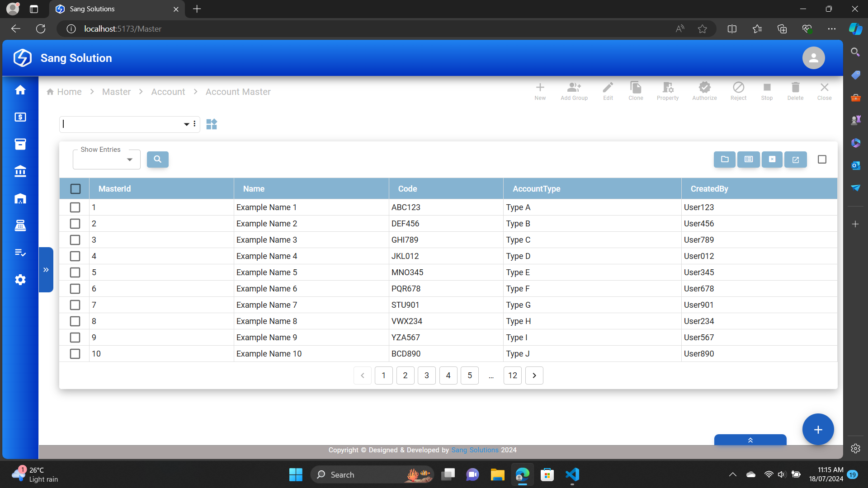Expand the collapsed side panel arrow
This screenshot has width=868, height=488.
coord(46,270)
